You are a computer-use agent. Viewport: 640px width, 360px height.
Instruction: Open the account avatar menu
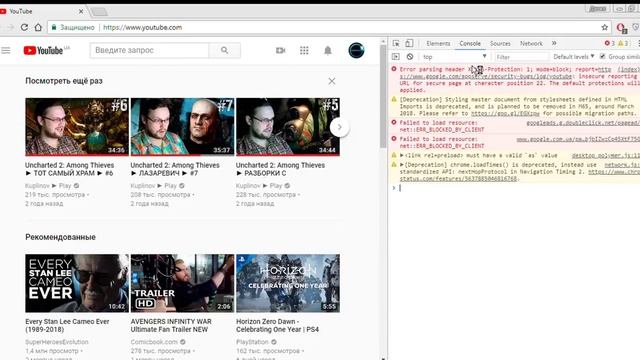pos(356,50)
